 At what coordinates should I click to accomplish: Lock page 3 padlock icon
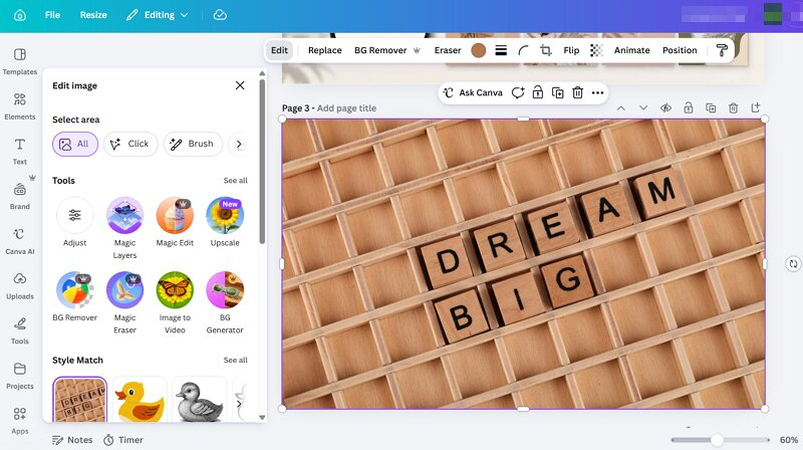(x=688, y=108)
